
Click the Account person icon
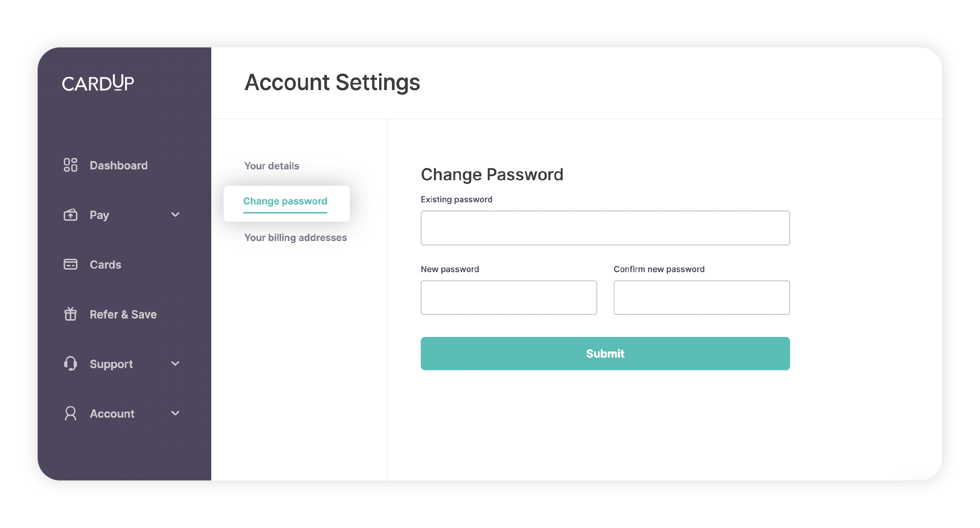pyautogui.click(x=71, y=413)
